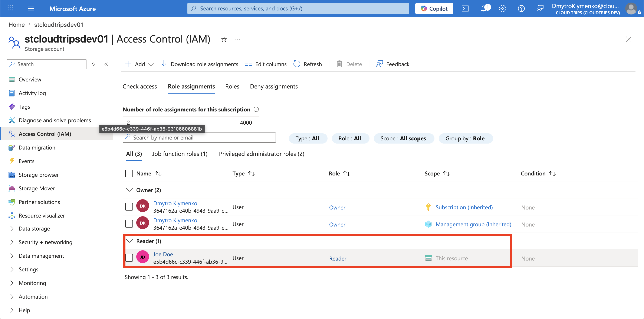The image size is (644, 319).
Task: Close the Access Control blade
Action: pyautogui.click(x=628, y=39)
